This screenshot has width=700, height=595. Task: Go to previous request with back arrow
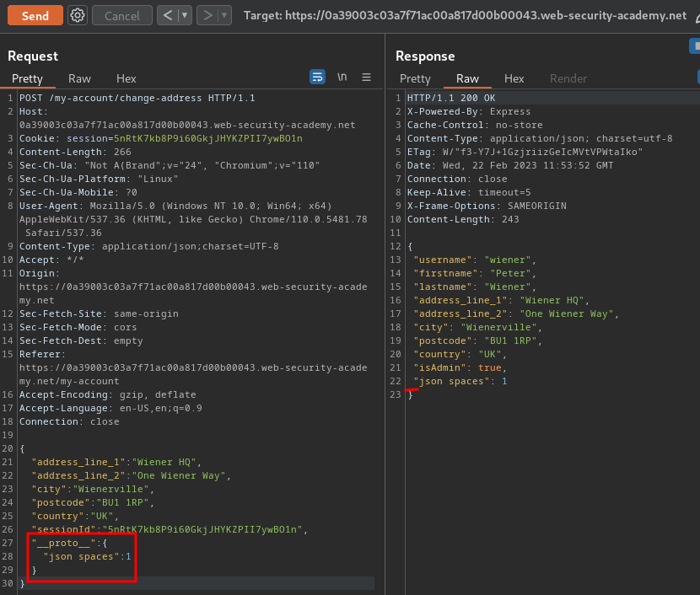coord(168,16)
